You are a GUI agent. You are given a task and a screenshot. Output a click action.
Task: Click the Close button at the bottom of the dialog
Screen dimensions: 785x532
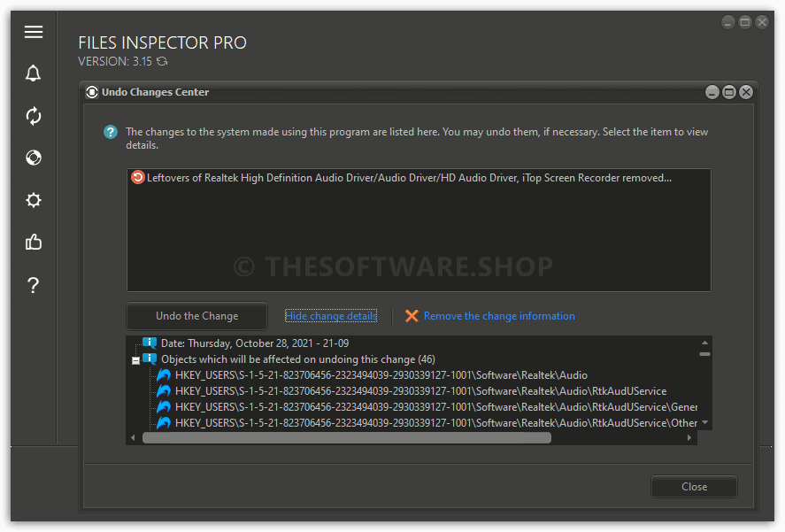(x=694, y=487)
